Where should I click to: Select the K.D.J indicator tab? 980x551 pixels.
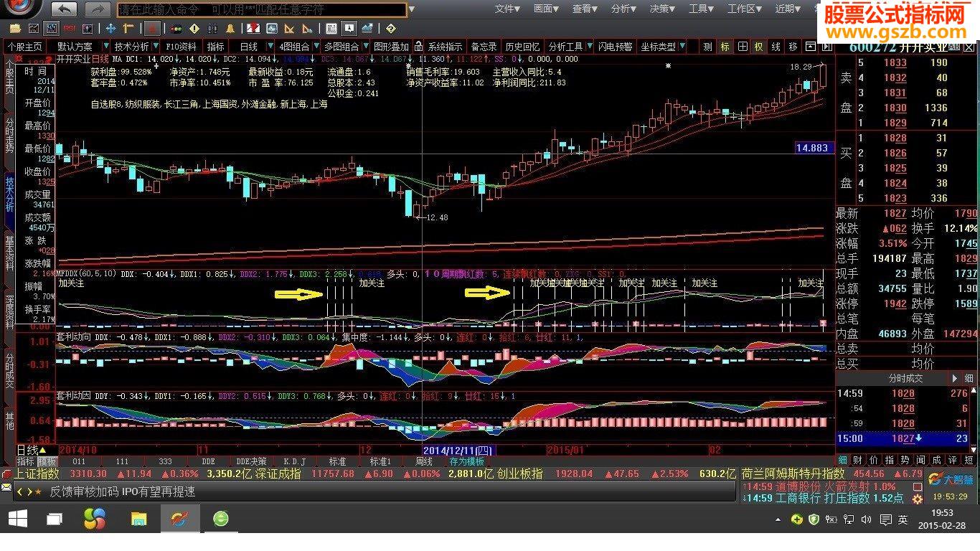[x=295, y=461]
